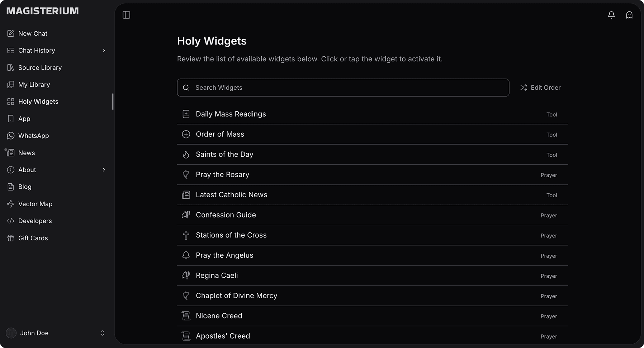Open the Blog page
The image size is (644, 348).
click(x=25, y=187)
